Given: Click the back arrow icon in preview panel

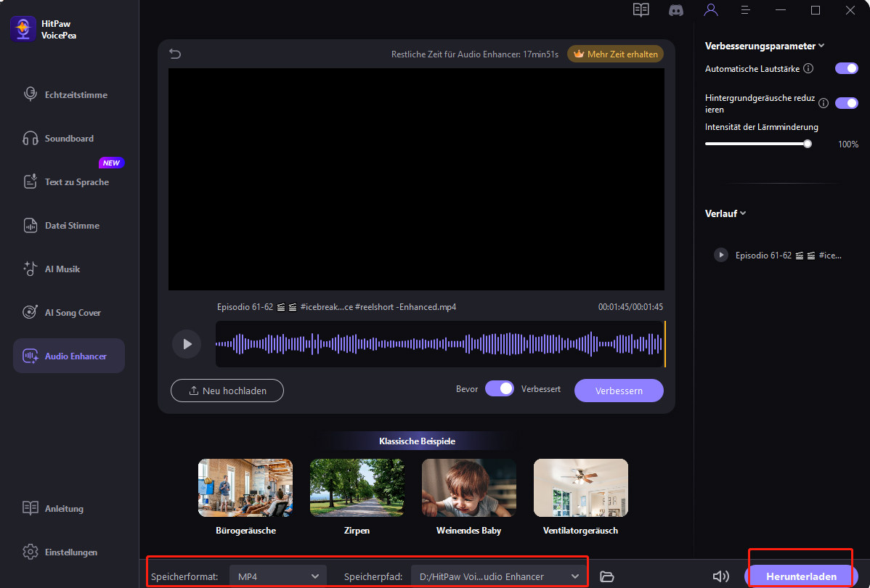Looking at the screenshot, I should click(175, 54).
